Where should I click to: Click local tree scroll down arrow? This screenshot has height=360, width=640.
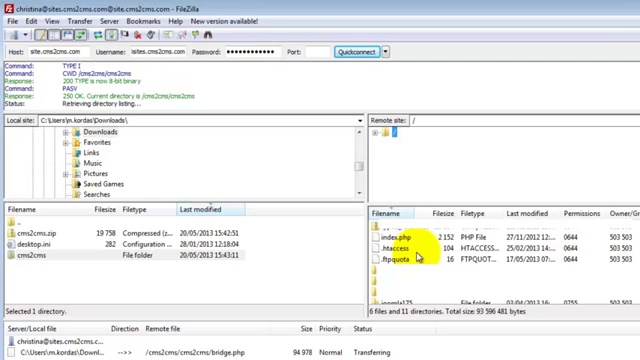click(x=359, y=193)
